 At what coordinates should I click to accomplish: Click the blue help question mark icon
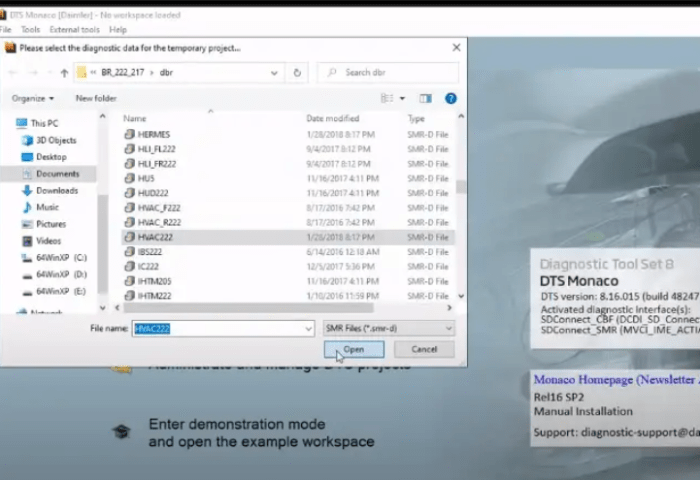coord(450,98)
